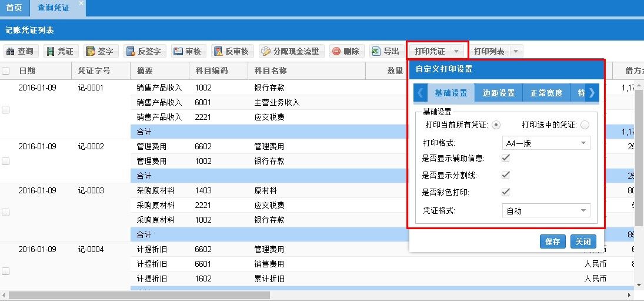644x302 pixels.
Task: Uncheck 是否显示辅助信息 checkbox
Action: (505, 158)
